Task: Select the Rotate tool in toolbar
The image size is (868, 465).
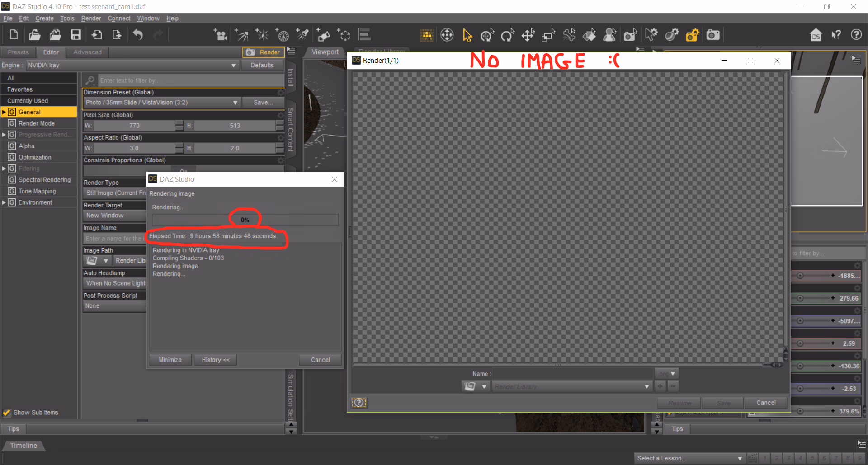Action: [507, 35]
